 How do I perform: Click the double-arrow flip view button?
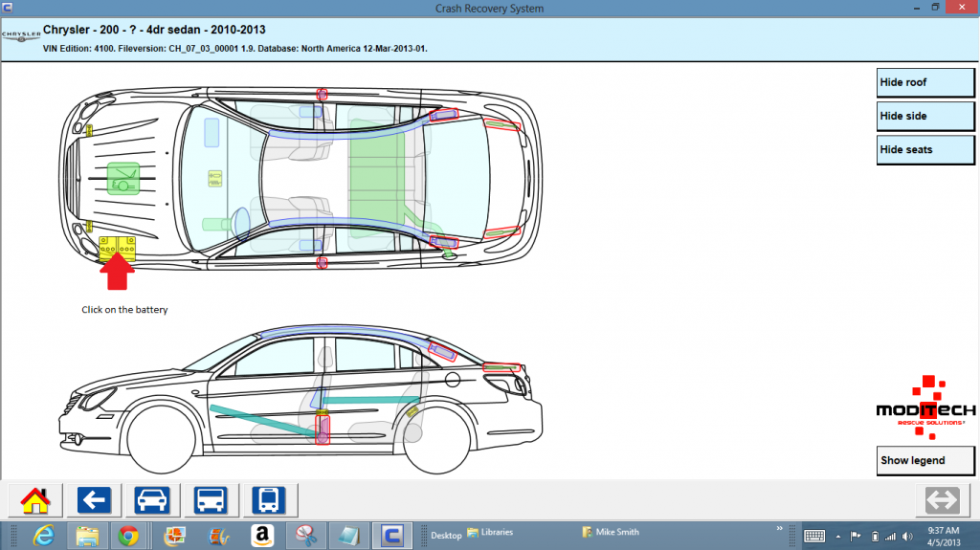click(942, 500)
